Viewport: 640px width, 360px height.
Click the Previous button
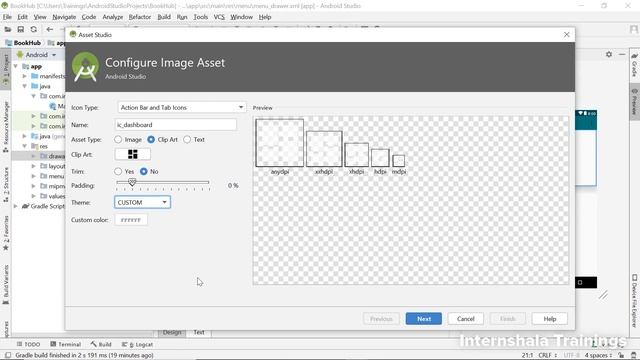tap(381, 319)
